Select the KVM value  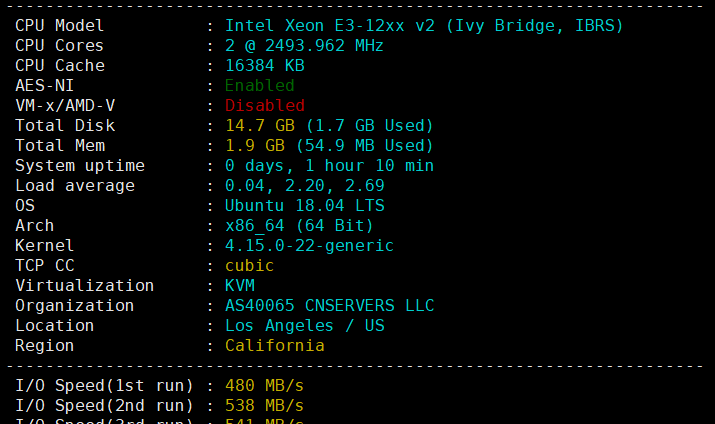[239, 286]
